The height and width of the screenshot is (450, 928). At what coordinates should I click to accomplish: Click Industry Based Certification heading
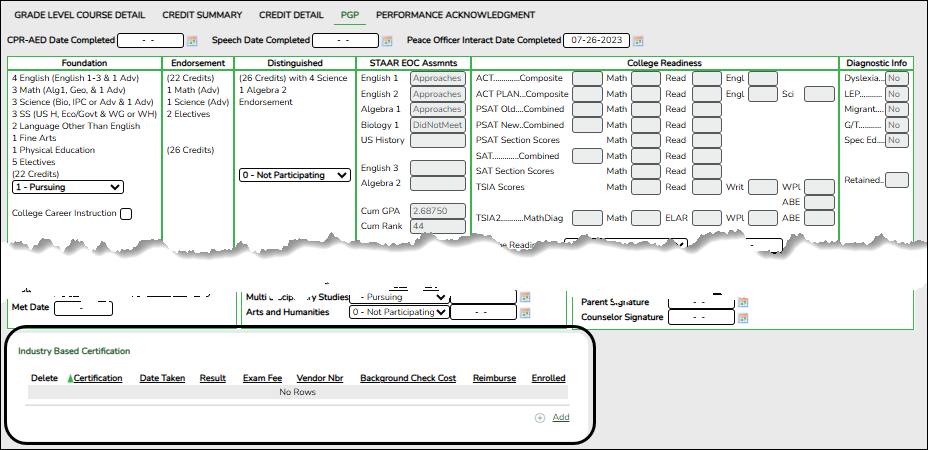[x=74, y=351]
